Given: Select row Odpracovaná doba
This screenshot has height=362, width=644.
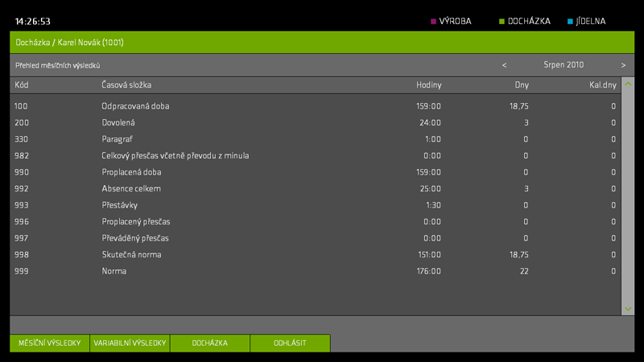Looking at the screenshot, I should point(315,106).
